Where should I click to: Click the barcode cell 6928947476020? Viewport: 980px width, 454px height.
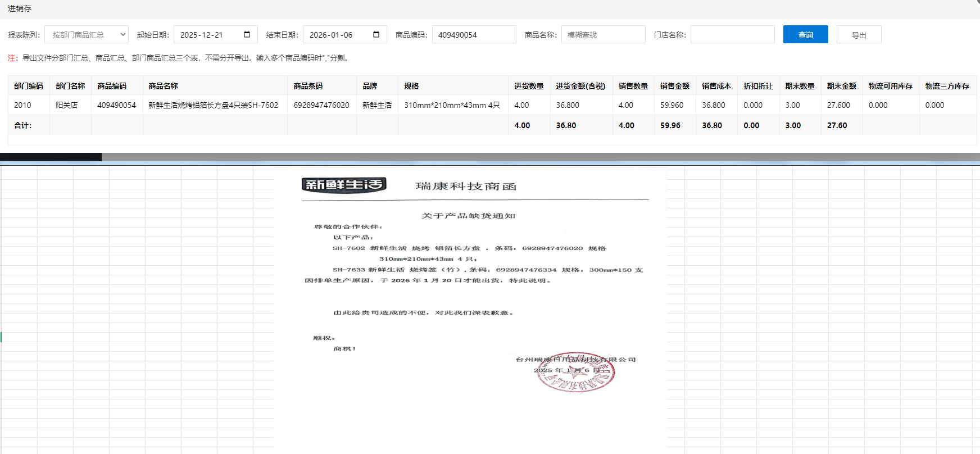tap(321, 105)
